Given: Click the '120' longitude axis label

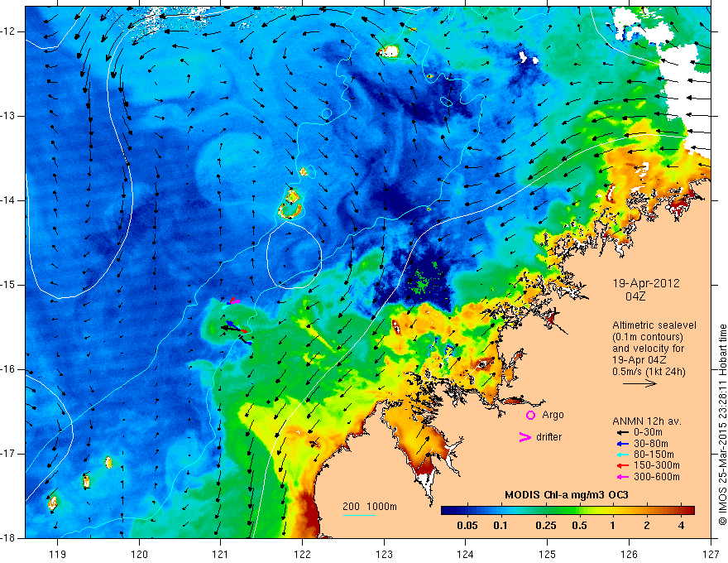Looking at the screenshot, I should click(139, 554).
